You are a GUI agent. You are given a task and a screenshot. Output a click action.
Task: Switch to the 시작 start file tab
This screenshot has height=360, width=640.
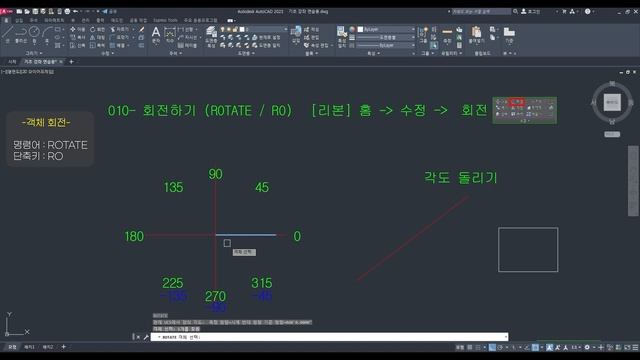pos(12,62)
